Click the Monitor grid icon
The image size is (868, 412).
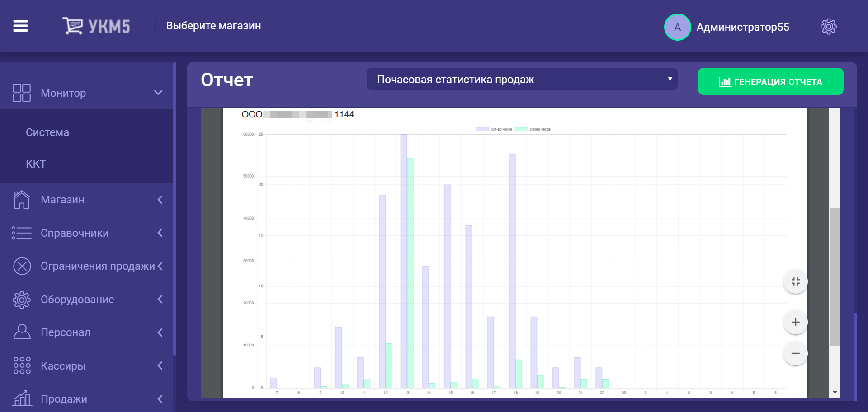point(22,93)
